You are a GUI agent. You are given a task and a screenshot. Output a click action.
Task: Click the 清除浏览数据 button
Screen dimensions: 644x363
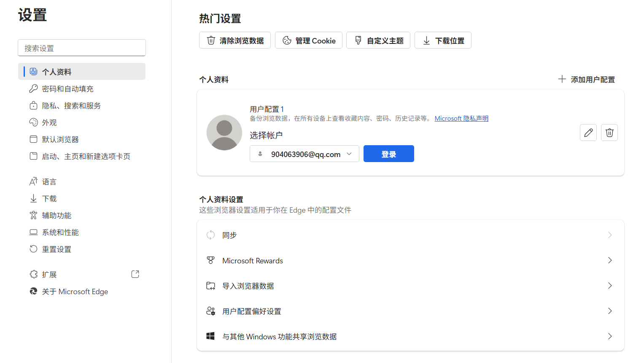click(x=234, y=41)
